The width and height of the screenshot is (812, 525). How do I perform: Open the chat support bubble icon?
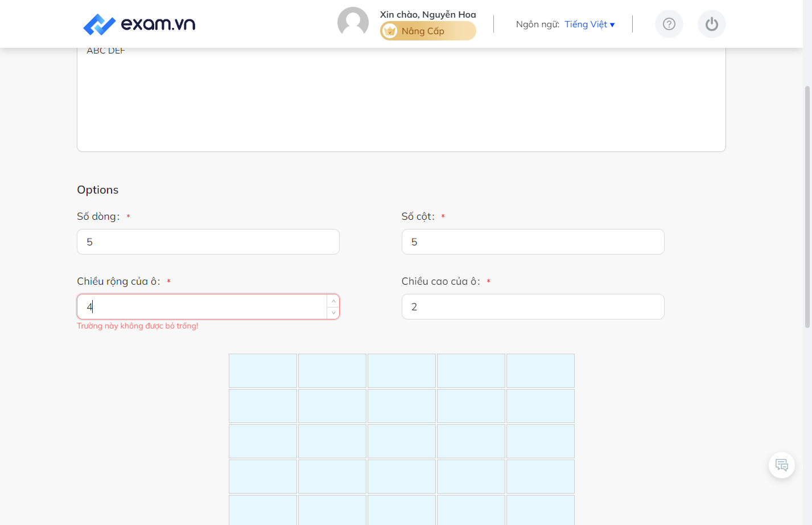[782, 465]
